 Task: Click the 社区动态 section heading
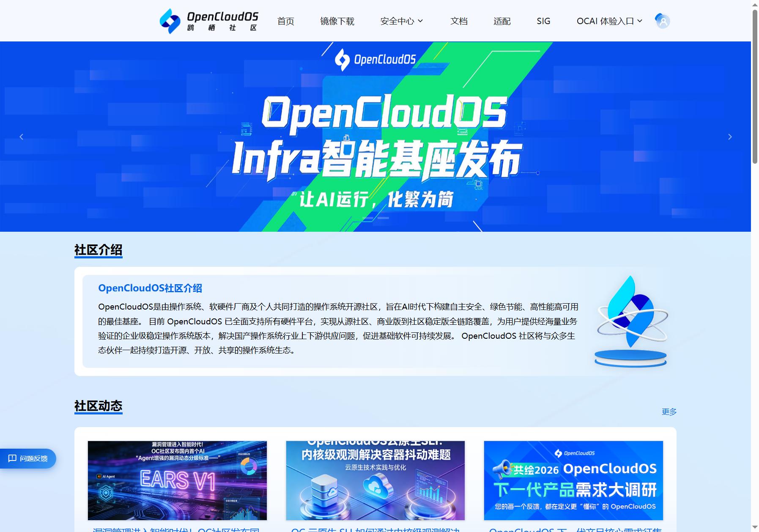(x=98, y=406)
